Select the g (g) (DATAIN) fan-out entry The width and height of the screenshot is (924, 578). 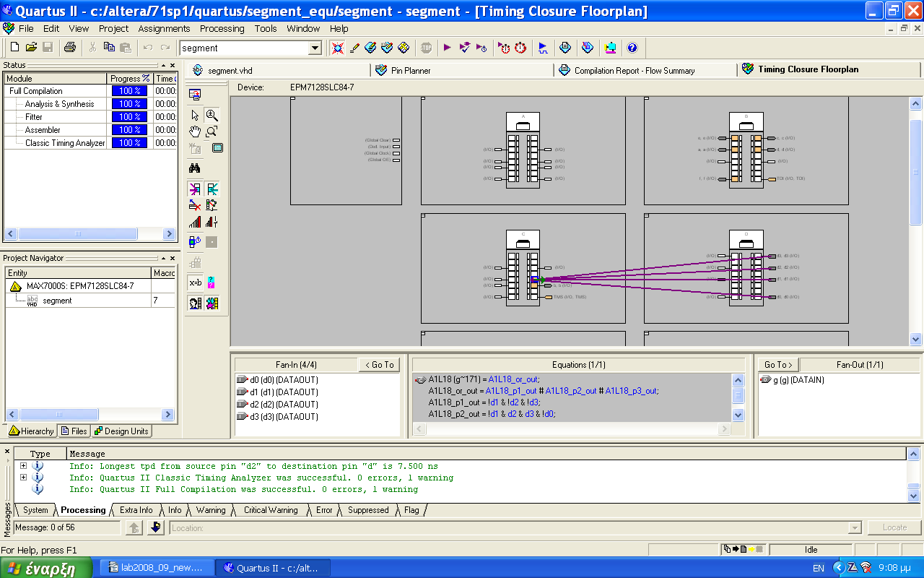pyautogui.click(x=793, y=380)
